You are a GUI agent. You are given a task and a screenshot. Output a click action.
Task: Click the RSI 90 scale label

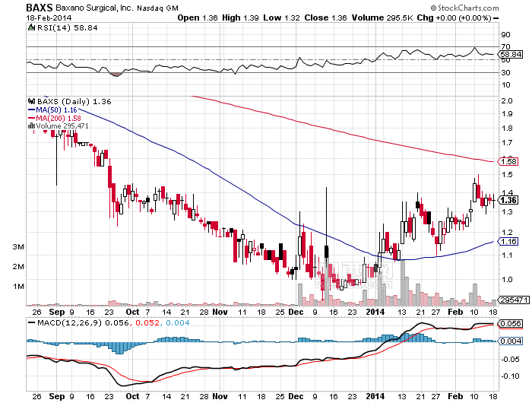pyautogui.click(x=505, y=35)
